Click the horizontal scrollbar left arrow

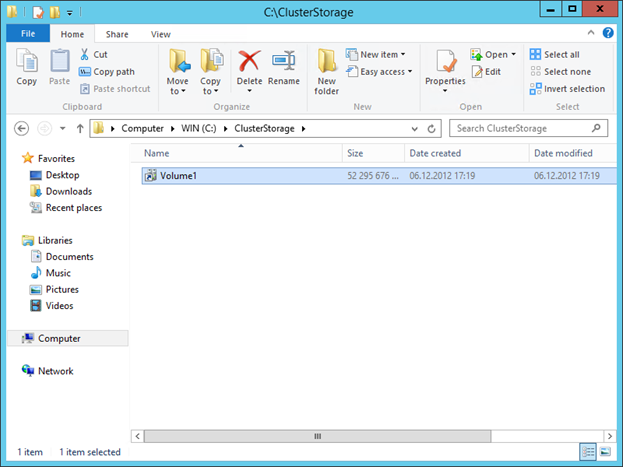(x=137, y=436)
